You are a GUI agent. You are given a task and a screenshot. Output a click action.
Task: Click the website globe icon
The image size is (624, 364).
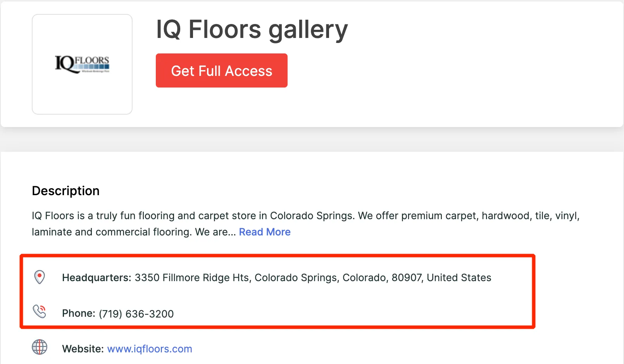(x=40, y=347)
